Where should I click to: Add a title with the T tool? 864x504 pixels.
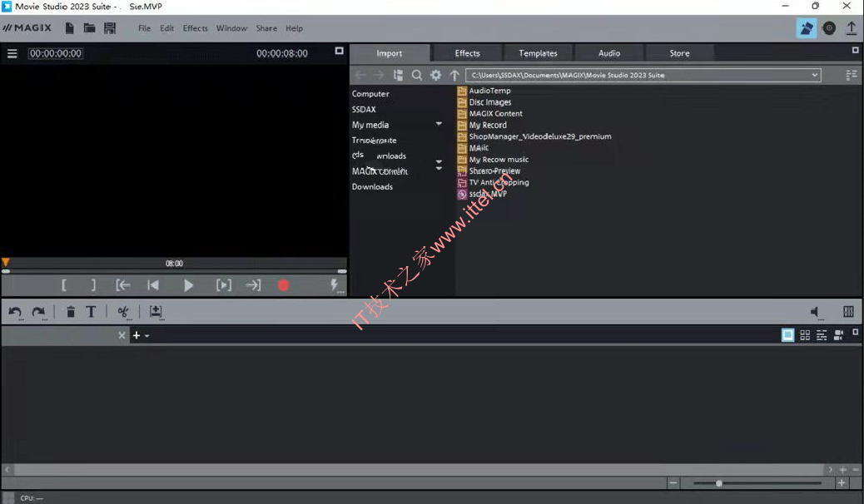(91, 312)
